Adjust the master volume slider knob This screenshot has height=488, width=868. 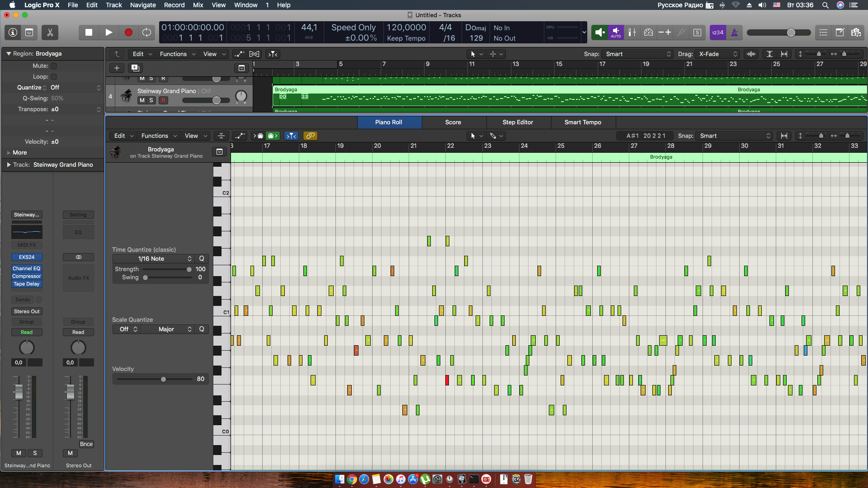pyautogui.click(x=791, y=33)
